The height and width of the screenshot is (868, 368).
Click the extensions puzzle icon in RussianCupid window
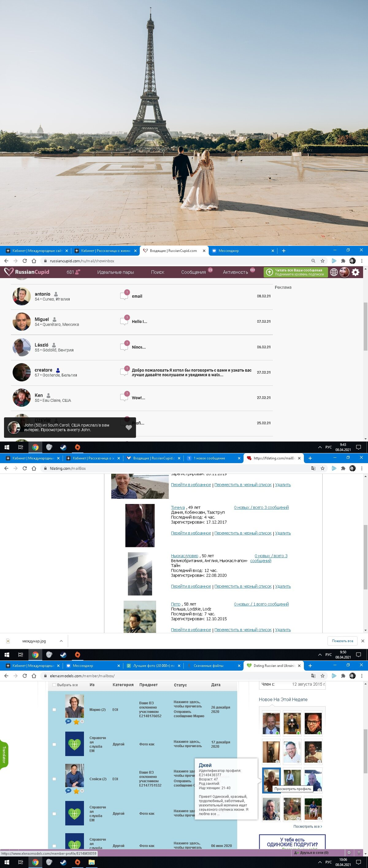(343, 261)
